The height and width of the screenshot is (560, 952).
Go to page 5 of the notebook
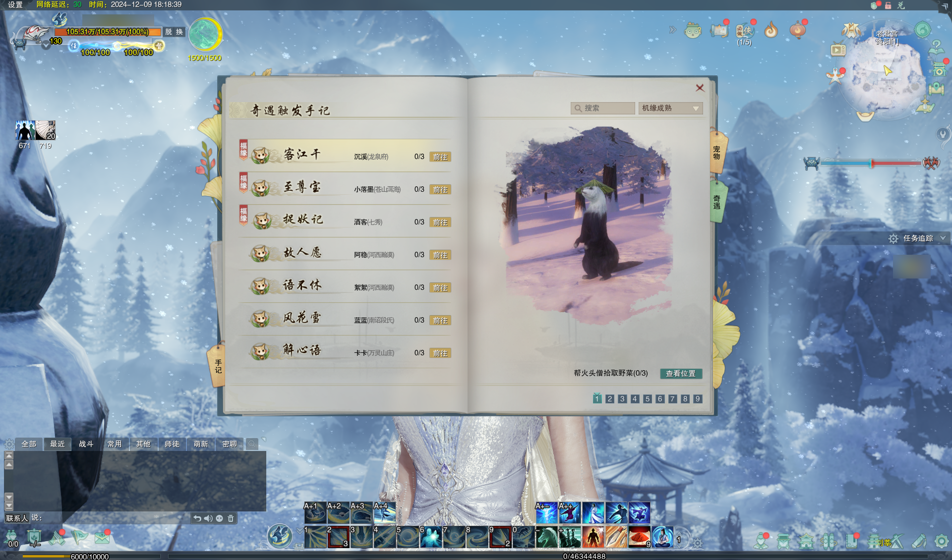coord(647,399)
